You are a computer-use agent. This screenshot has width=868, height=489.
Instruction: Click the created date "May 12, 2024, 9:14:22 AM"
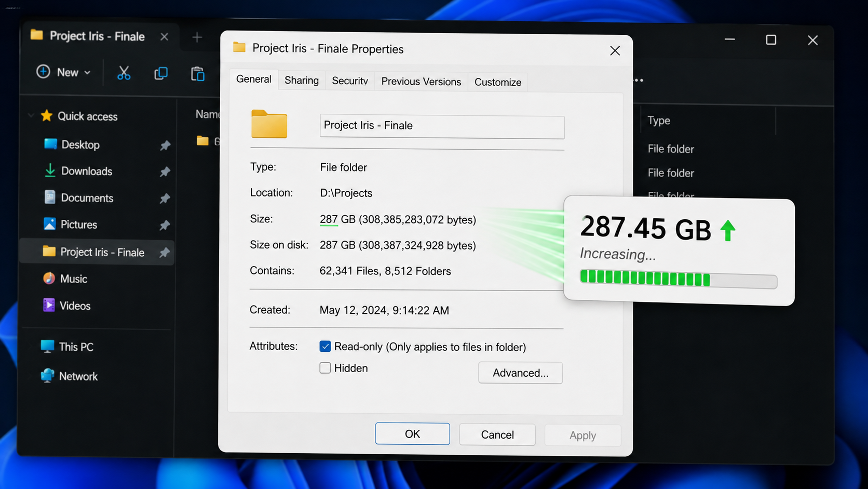click(x=385, y=310)
